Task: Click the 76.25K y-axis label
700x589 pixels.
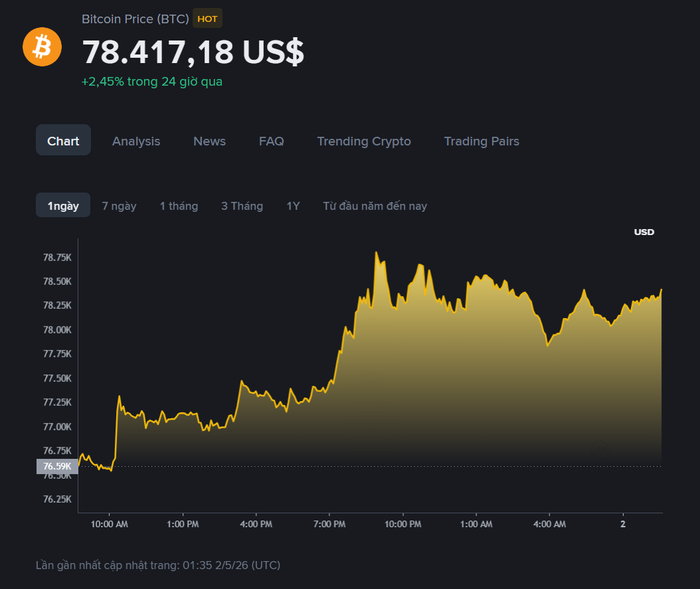Action: pos(57,499)
